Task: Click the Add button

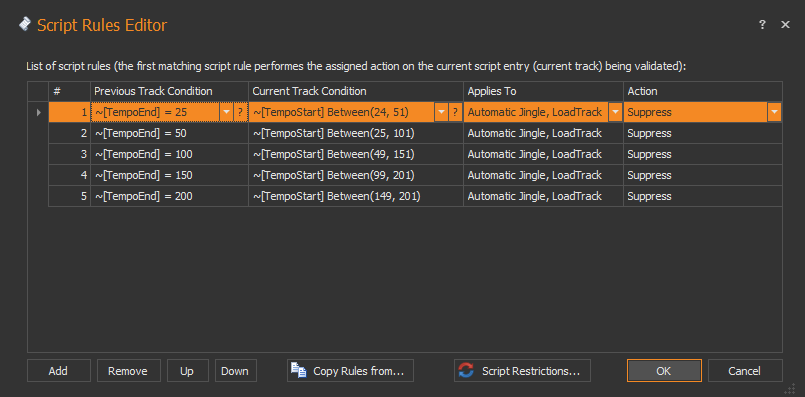Action: pyautogui.click(x=59, y=370)
